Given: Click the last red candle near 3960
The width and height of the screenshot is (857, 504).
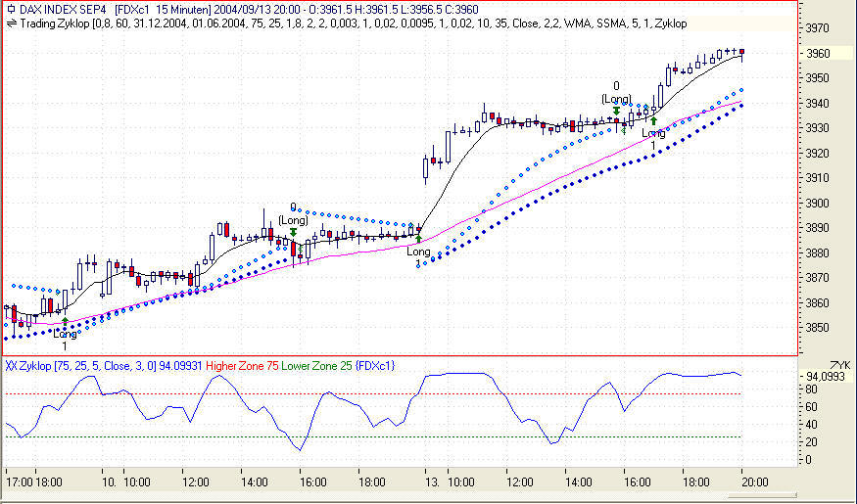Looking at the screenshot, I should pyautogui.click(x=741, y=53).
